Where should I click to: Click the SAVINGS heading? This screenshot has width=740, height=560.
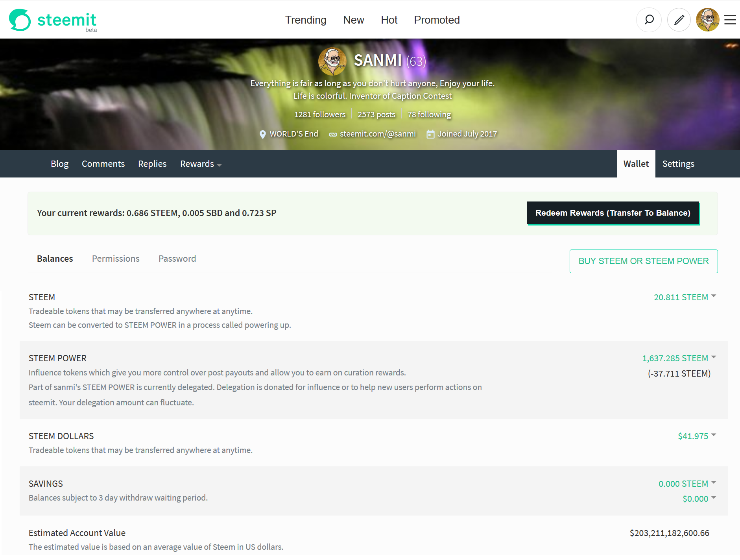46,484
